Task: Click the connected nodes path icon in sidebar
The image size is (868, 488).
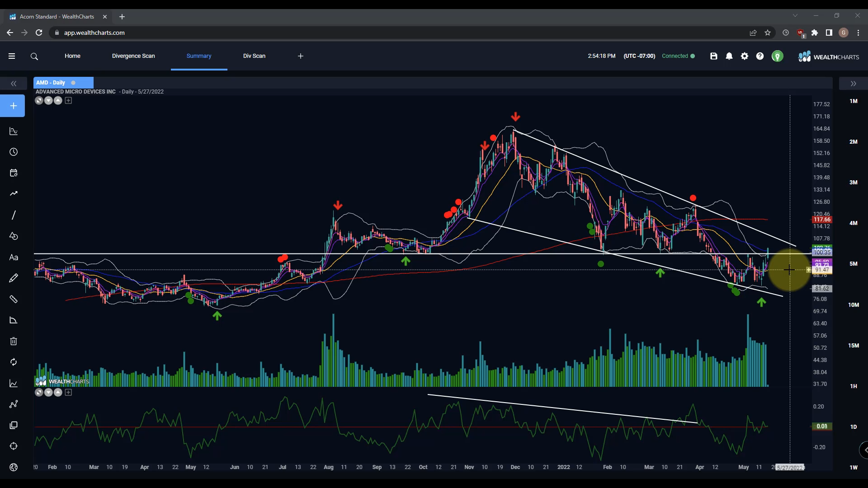Action: tap(14, 404)
